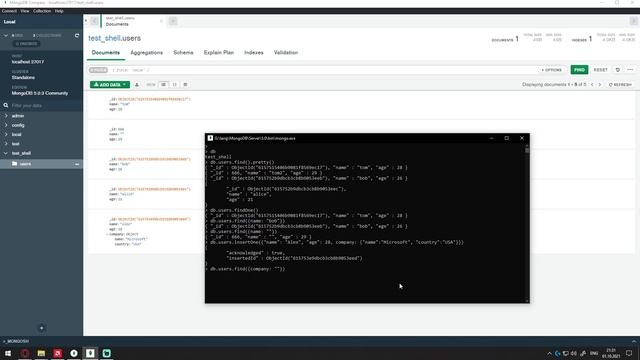Viewport: 640px width, 360px height.
Task: Open the Validation tab
Action: 286,53
